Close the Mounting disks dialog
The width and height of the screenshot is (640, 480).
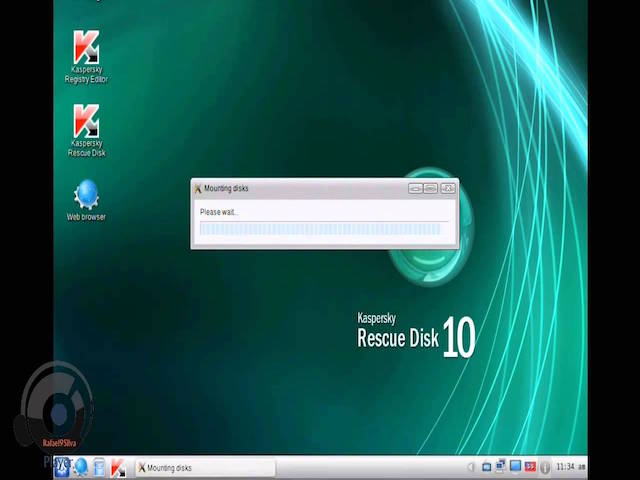pos(448,188)
